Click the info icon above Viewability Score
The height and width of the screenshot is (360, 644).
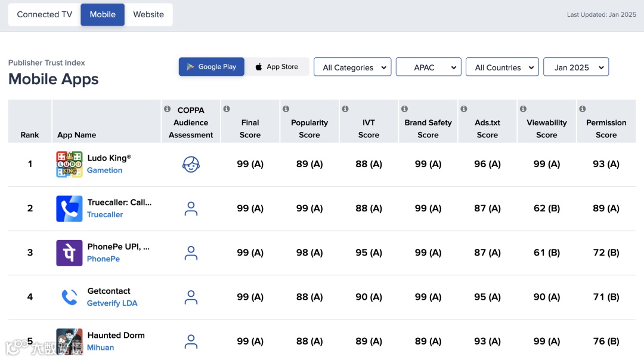pyautogui.click(x=523, y=109)
